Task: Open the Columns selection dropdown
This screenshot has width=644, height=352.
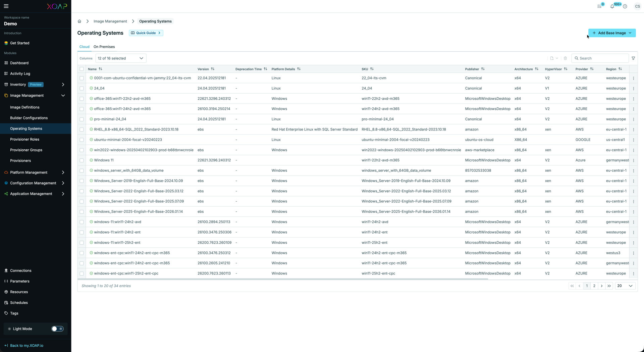Action: click(121, 58)
